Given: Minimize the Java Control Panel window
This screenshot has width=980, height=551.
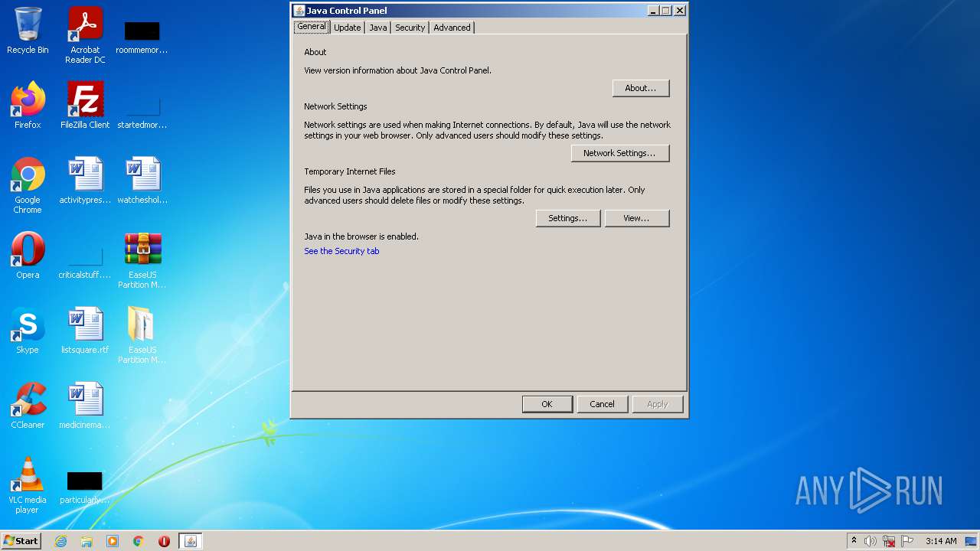Looking at the screenshot, I should 653,11.
